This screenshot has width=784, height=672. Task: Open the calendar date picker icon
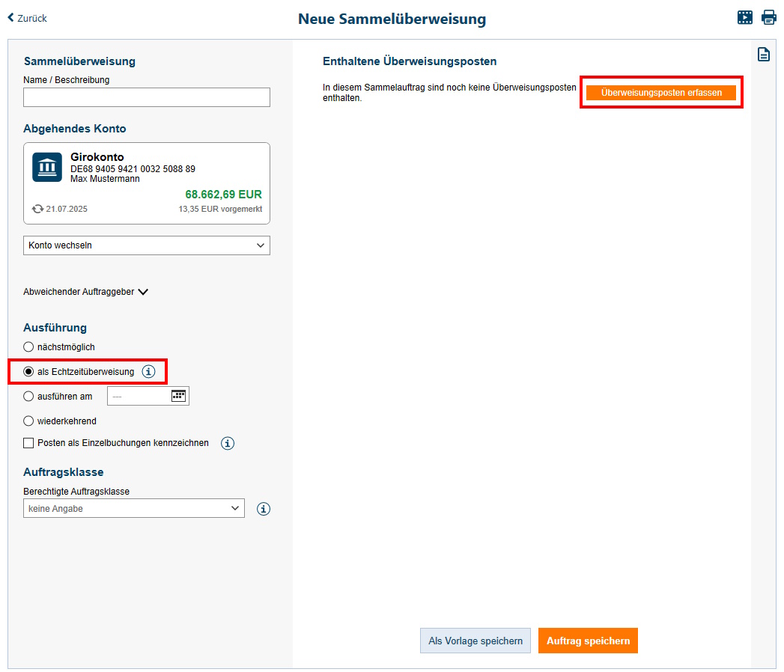[178, 396]
